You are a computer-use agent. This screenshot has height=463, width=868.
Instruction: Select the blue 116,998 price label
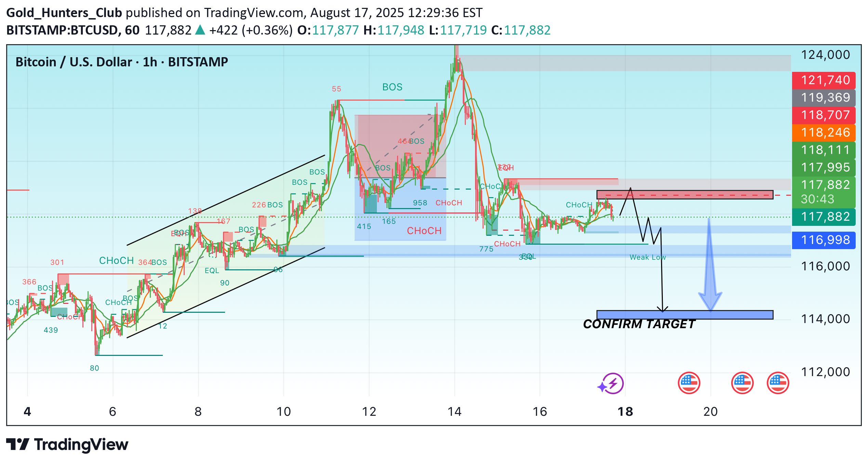(824, 240)
